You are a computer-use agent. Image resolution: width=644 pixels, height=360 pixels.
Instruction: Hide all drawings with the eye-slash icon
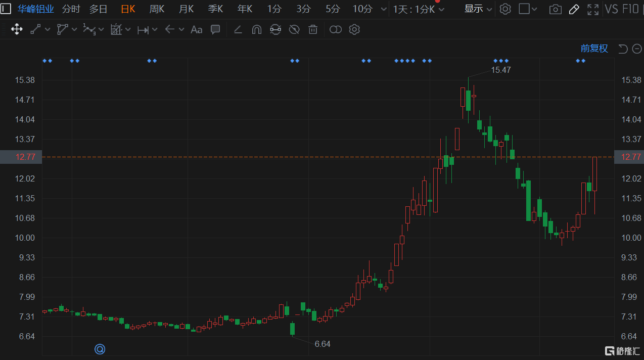pos(294,29)
